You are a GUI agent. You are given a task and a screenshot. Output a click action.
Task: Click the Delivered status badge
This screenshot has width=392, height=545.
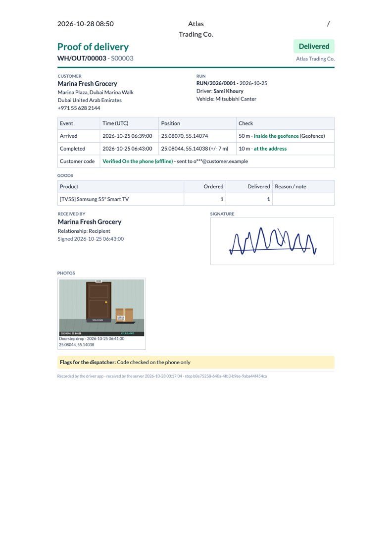pos(313,46)
